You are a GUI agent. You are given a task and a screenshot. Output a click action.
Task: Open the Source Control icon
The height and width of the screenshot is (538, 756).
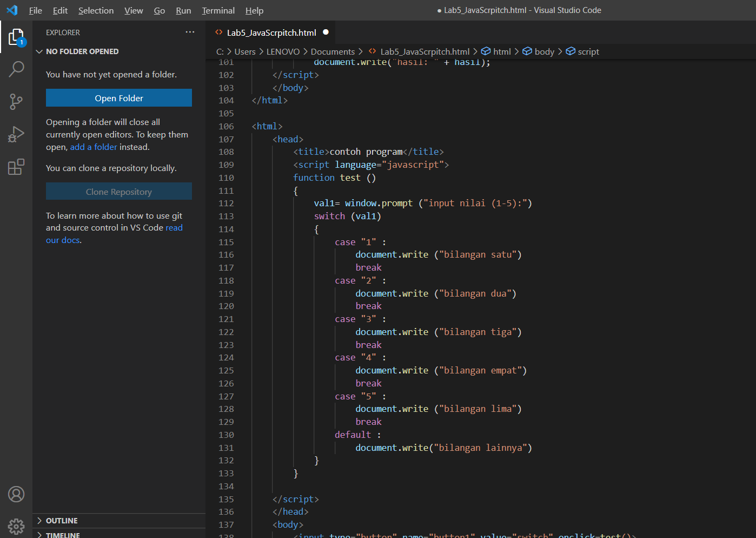16,102
